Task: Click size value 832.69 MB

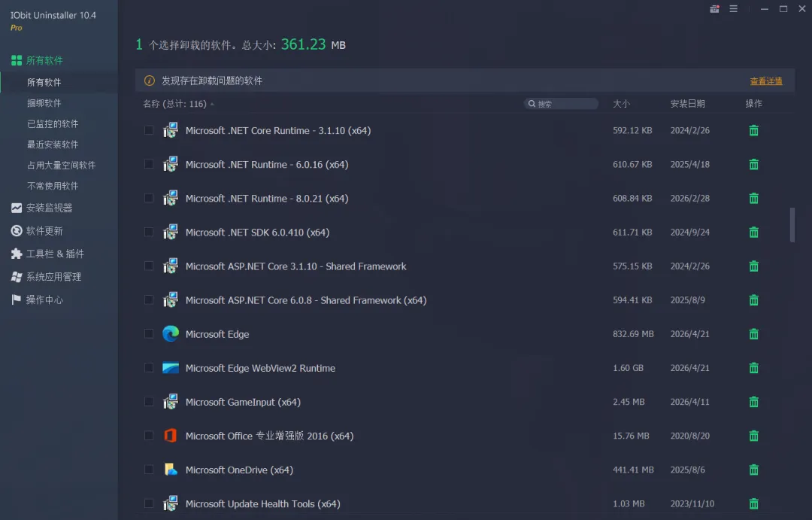Action: (633, 334)
